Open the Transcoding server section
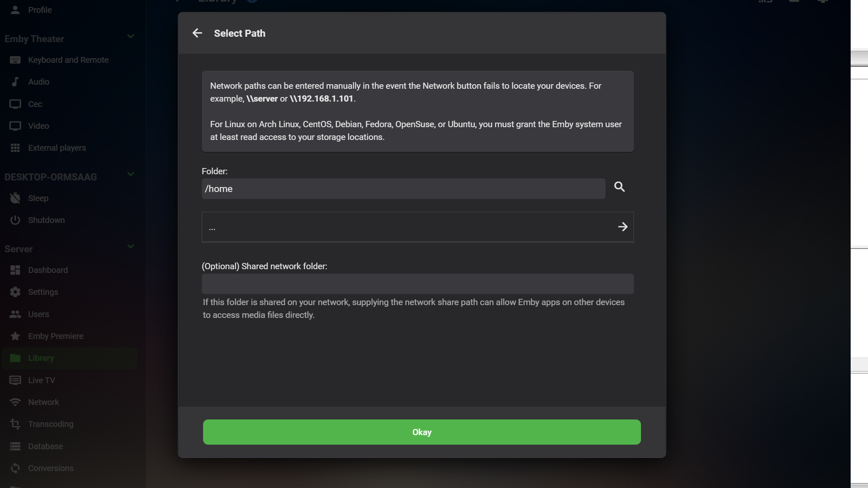The height and width of the screenshot is (488, 868). pos(51,424)
